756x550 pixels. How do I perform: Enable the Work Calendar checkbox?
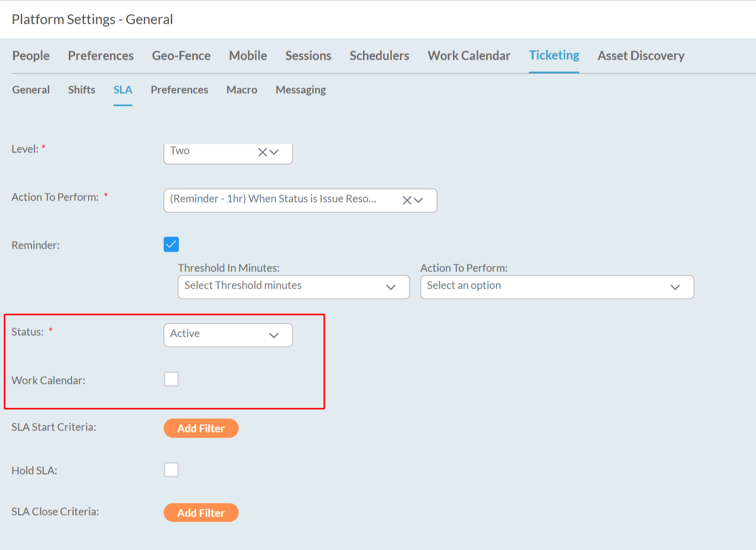(171, 379)
